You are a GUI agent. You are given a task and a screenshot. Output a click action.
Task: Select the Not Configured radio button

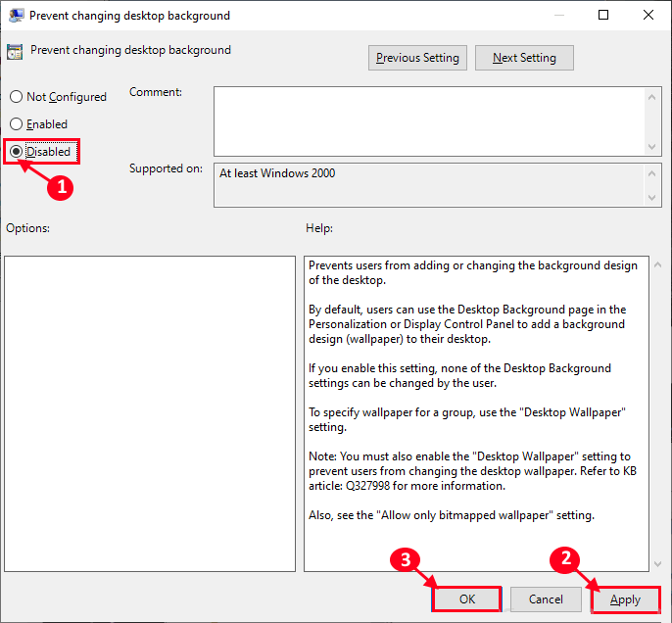58,97
